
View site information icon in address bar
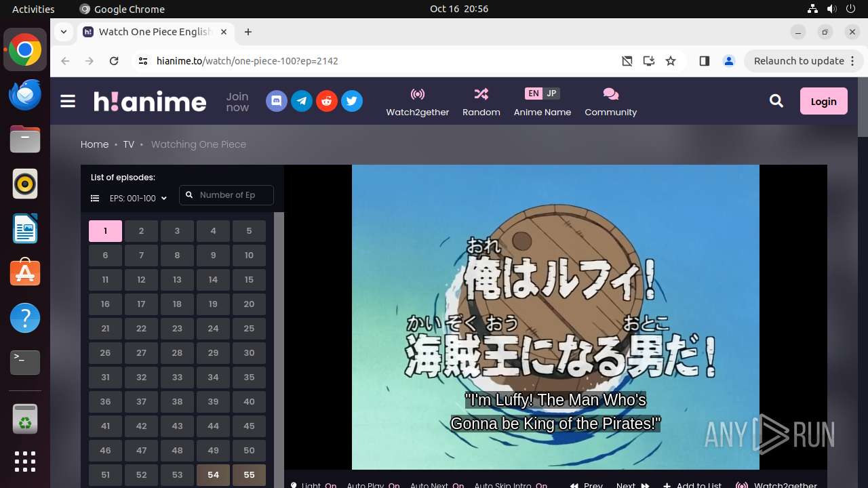142,61
